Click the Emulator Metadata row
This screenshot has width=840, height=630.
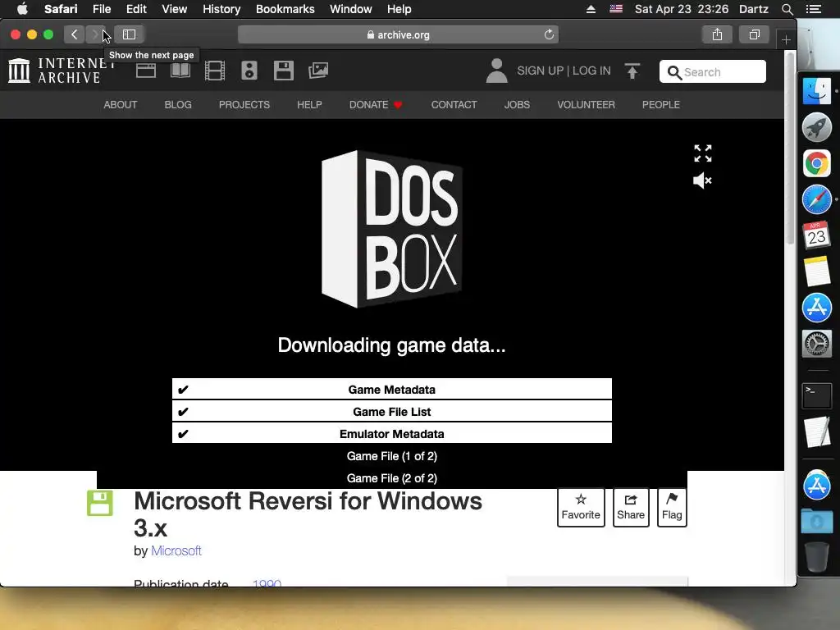(x=391, y=433)
